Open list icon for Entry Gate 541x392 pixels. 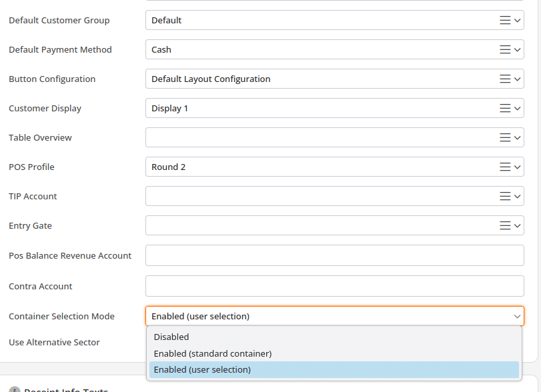coord(505,225)
